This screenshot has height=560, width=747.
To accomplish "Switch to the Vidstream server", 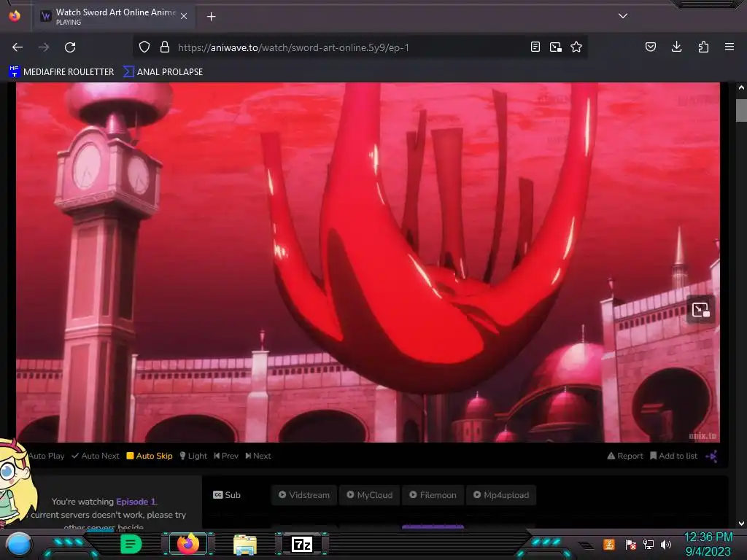I will [x=304, y=495].
